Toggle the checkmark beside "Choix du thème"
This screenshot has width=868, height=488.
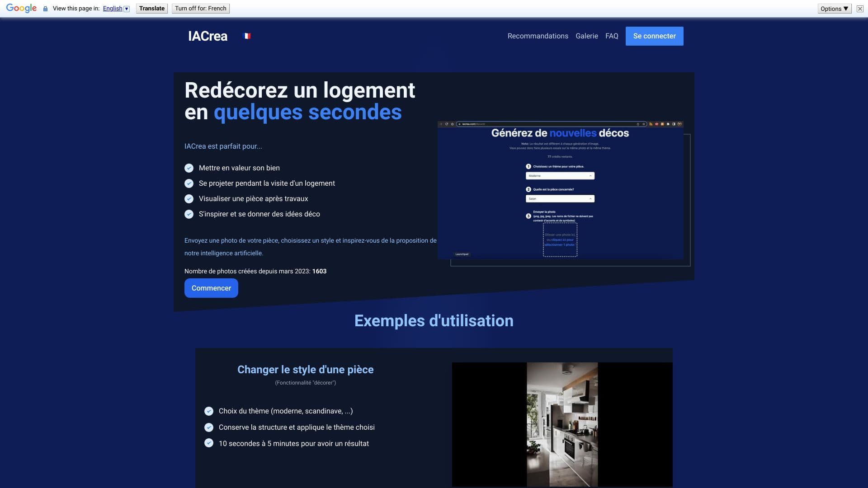point(209,411)
